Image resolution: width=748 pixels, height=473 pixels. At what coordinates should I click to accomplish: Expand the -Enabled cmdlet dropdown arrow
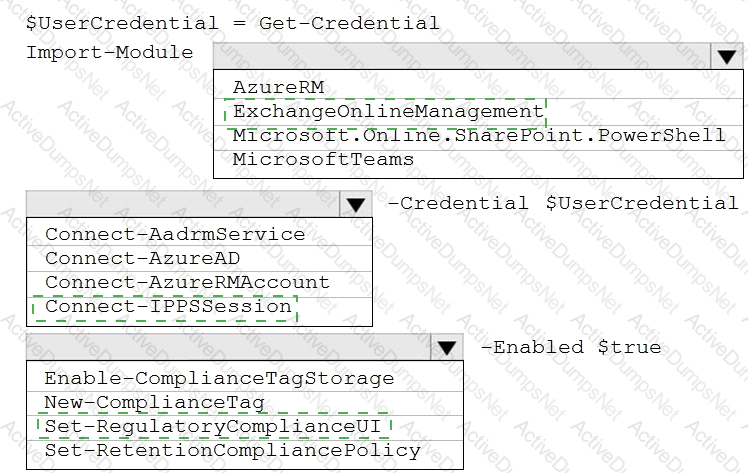(447, 347)
